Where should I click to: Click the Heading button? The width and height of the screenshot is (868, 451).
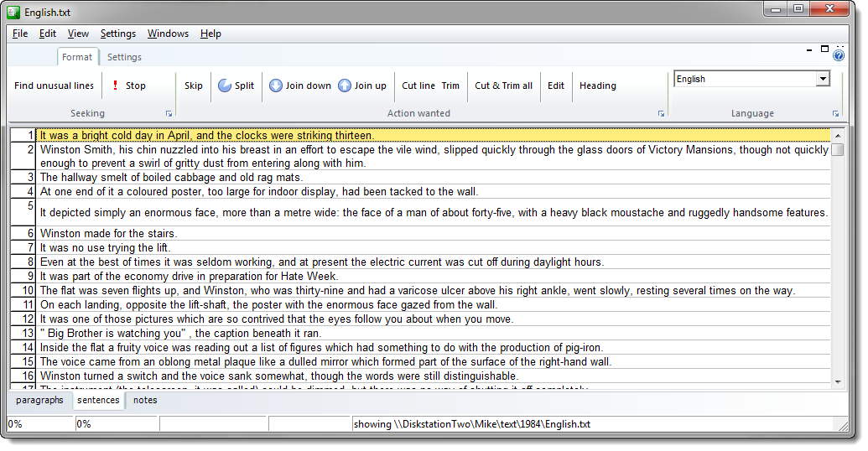[597, 86]
